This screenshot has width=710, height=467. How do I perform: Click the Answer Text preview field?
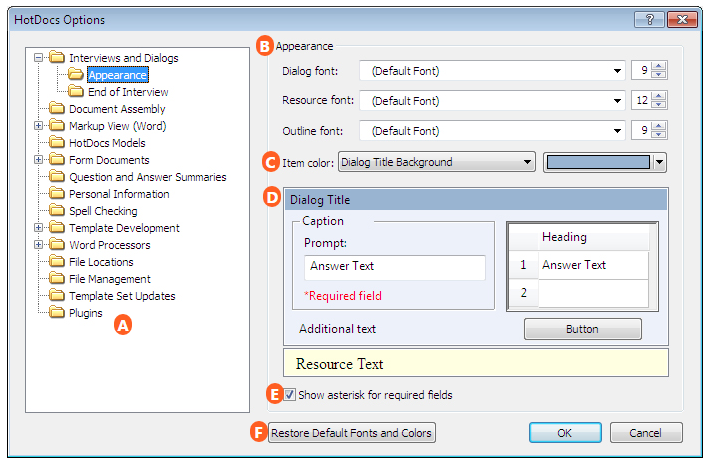point(395,267)
